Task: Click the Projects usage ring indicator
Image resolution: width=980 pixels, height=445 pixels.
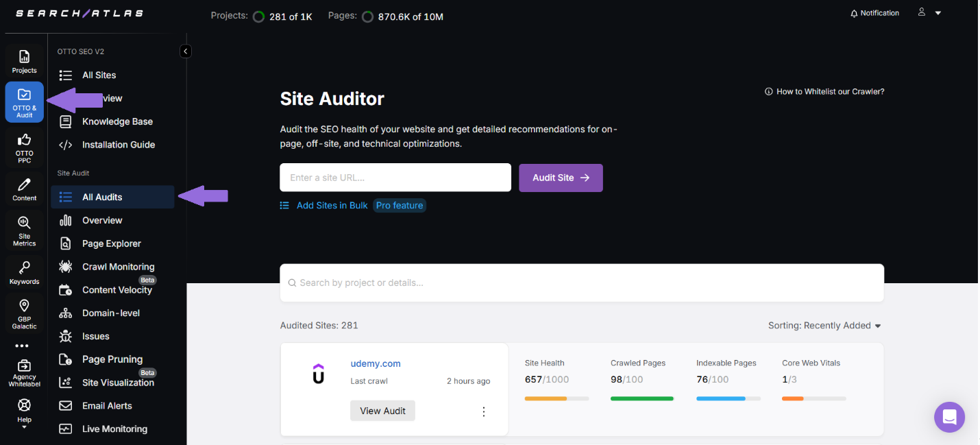Action: point(258,16)
